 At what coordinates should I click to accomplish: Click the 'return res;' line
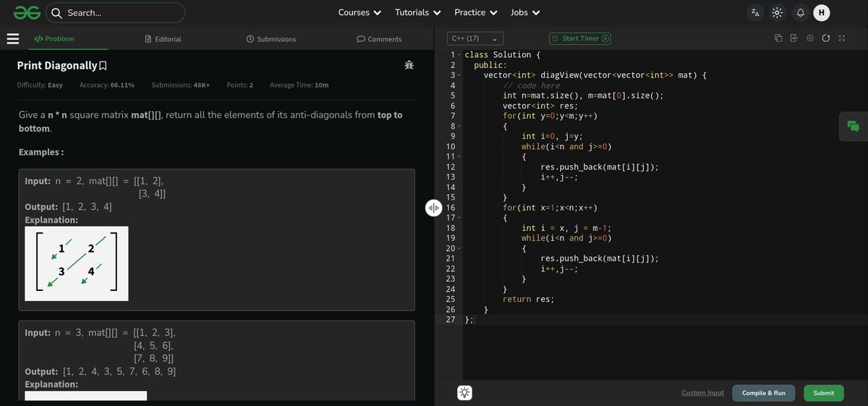[x=528, y=299]
